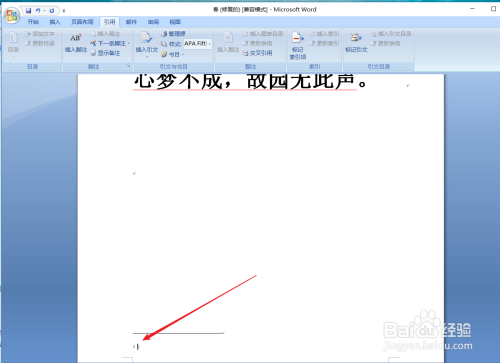Click 更新表格 in the captions group

[257, 43]
